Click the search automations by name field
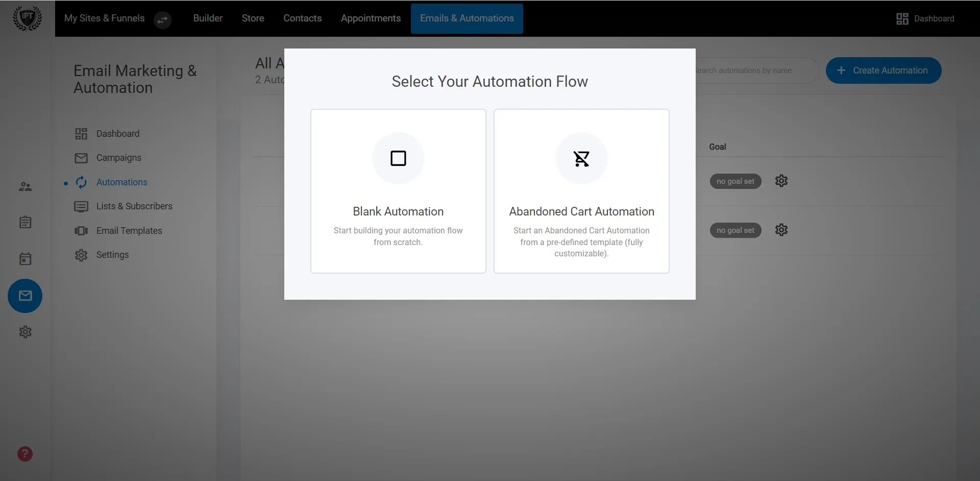Viewport: 980px width, 481px height. [x=750, y=70]
